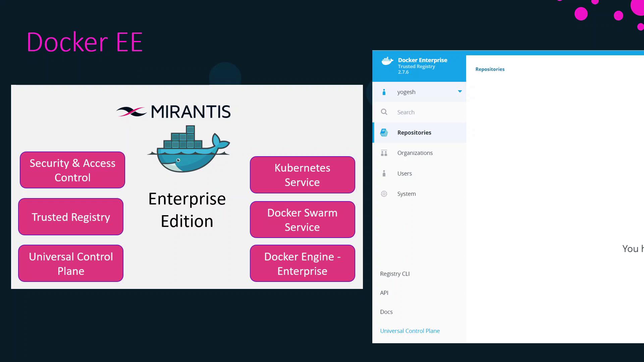Follow the Universal Control Plane link
This screenshot has width=644, height=362.
point(410,331)
